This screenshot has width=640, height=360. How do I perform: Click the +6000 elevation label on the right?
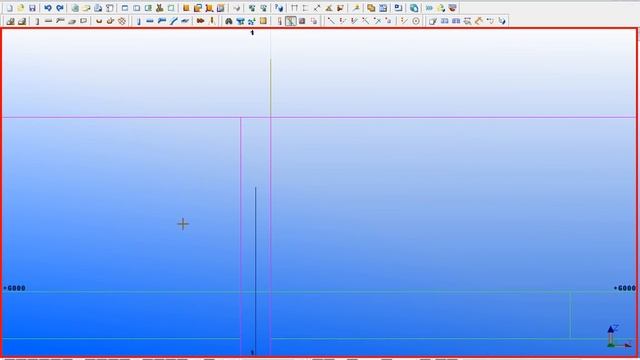(x=624, y=288)
